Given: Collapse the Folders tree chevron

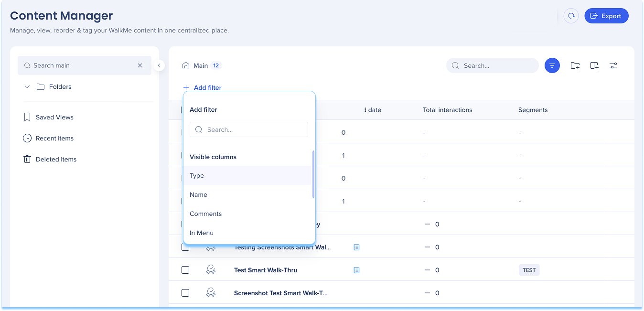Looking at the screenshot, I should pyautogui.click(x=27, y=87).
